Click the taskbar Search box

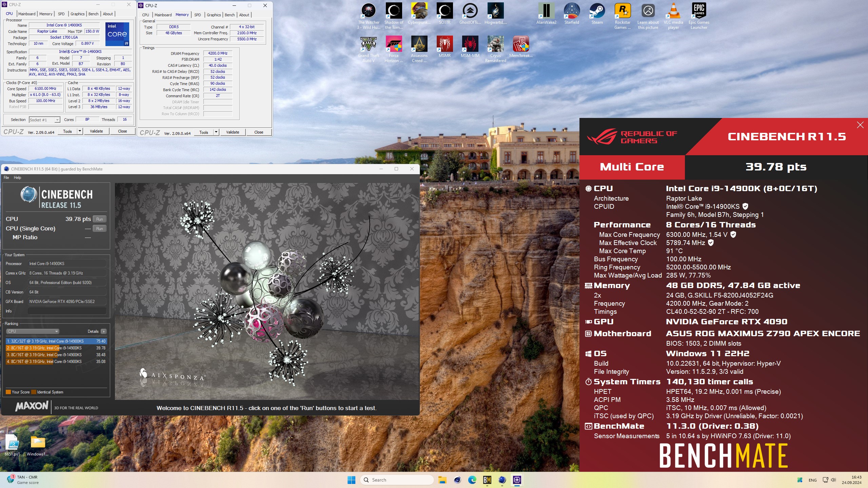coord(397,480)
